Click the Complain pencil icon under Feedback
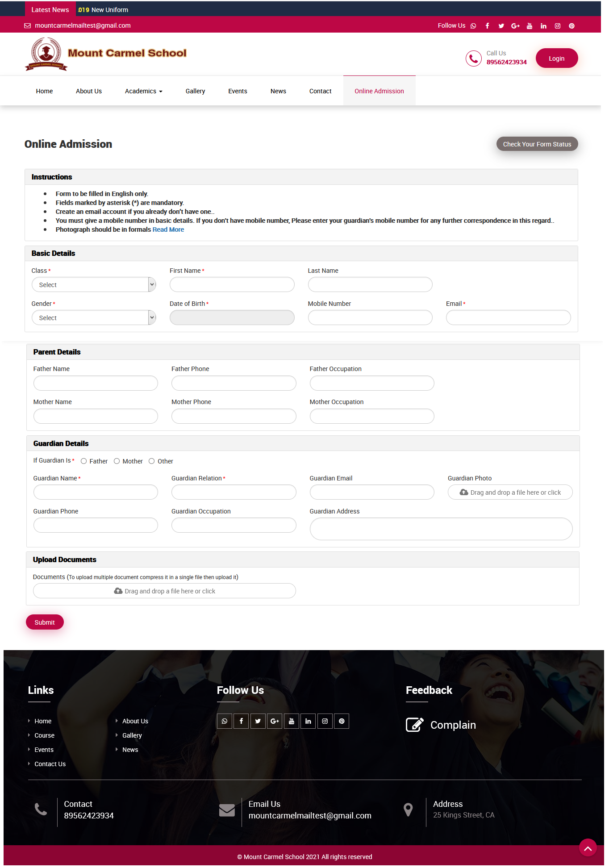Image resolution: width=609 pixels, height=868 pixels. tap(414, 725)
